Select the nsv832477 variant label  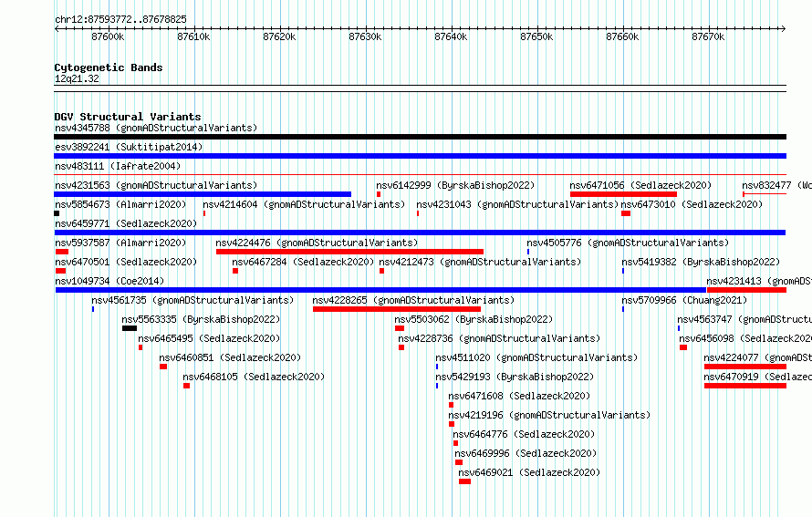tap(776, 185)
